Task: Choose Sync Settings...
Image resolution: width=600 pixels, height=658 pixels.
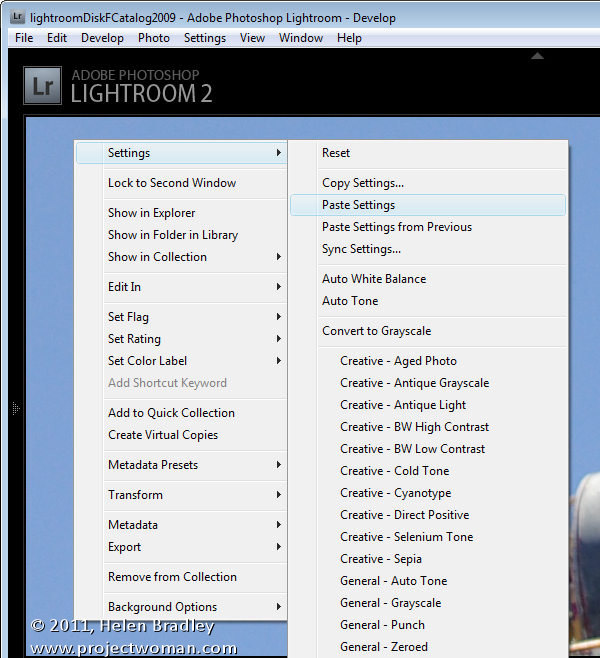Action: pos(428,249)
